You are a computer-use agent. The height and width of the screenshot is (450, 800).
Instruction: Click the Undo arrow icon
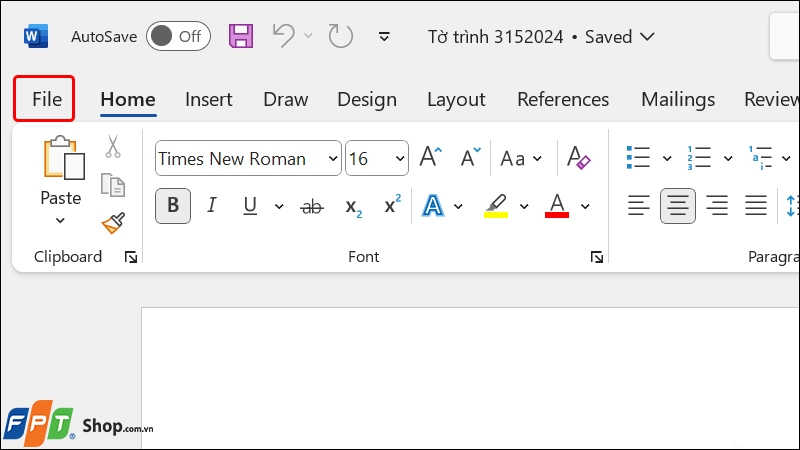(284, 37)
